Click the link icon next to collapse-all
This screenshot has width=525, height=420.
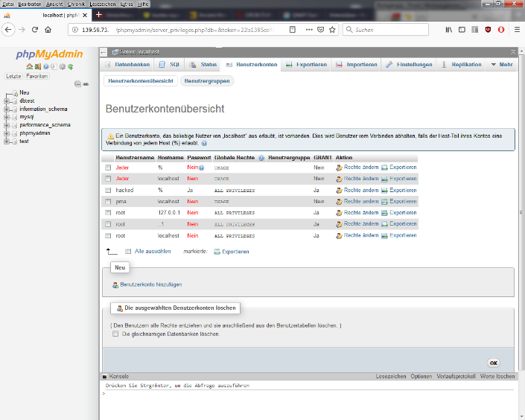(86, 84)
